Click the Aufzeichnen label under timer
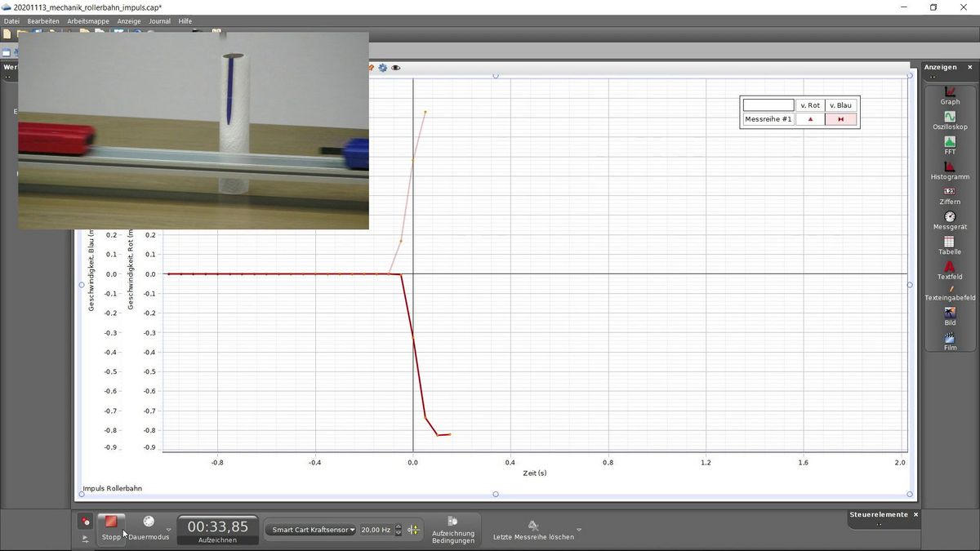Image resolution: width=980 pixels, height=551 pixels. [x=218, y=540]
